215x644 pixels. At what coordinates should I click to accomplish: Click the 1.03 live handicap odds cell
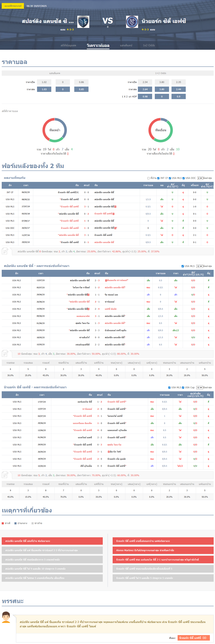[x=44, y=89]
